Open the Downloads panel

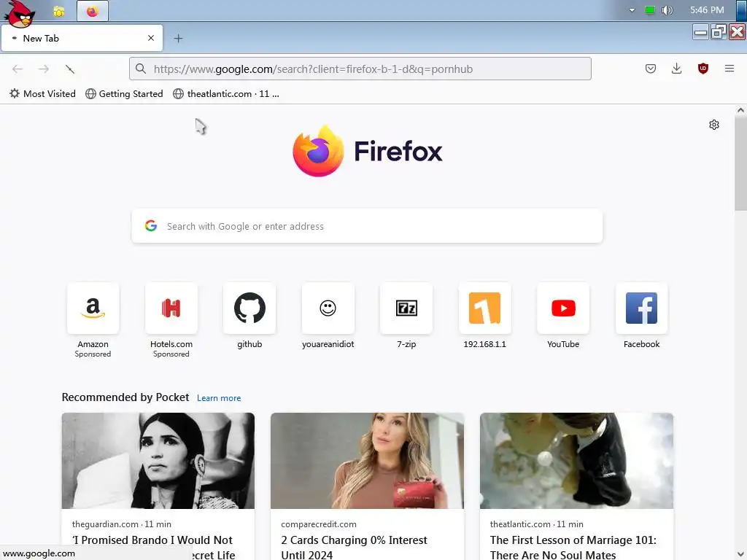coord(676,69)
